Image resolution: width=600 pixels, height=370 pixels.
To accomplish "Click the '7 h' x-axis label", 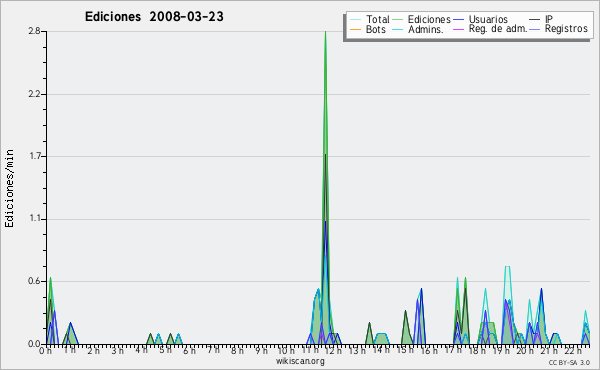I will [214, 350].
